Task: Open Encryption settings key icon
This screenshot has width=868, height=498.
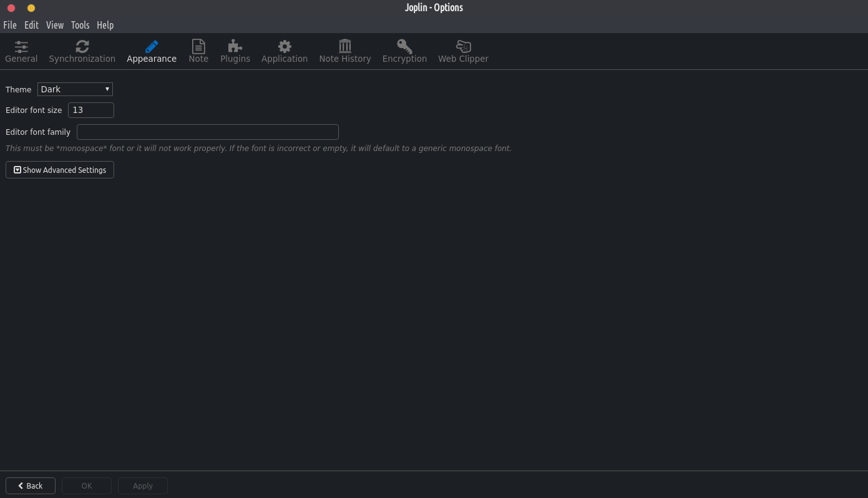Action: (404, 47)
